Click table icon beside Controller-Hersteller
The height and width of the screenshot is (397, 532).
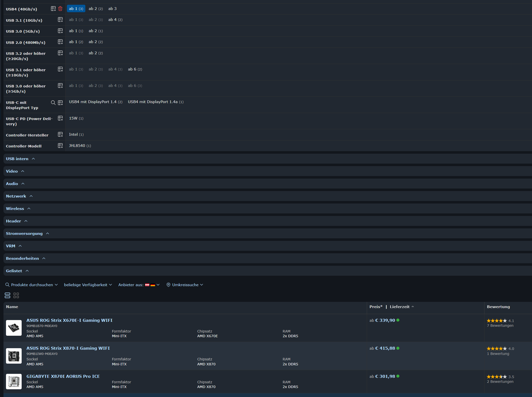coord(60,134)
